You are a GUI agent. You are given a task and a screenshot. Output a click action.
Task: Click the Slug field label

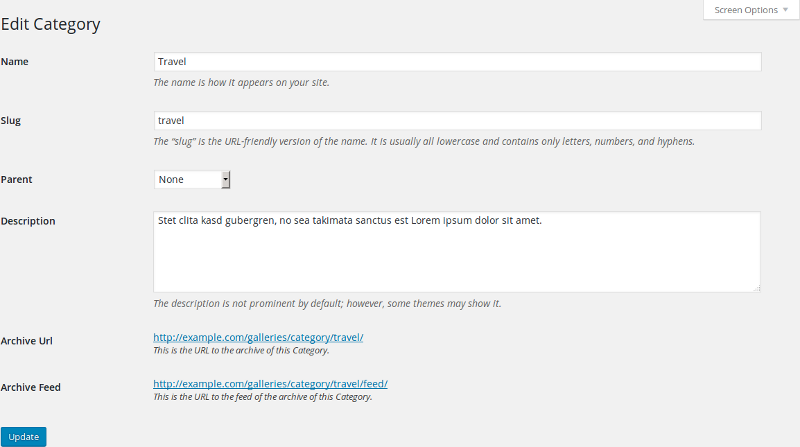pyautogui.click(x=11, y=121)
